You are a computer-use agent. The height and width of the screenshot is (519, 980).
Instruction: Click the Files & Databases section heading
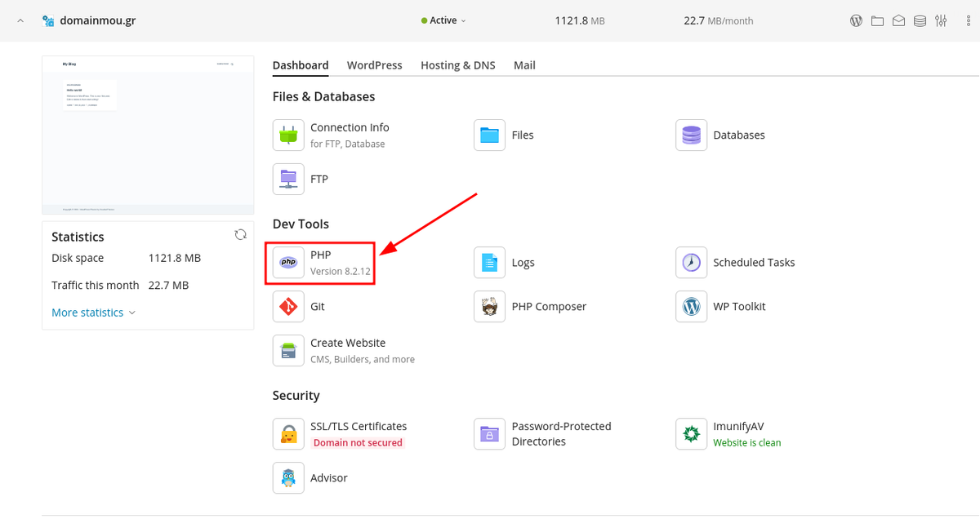[x=324, y=96]
